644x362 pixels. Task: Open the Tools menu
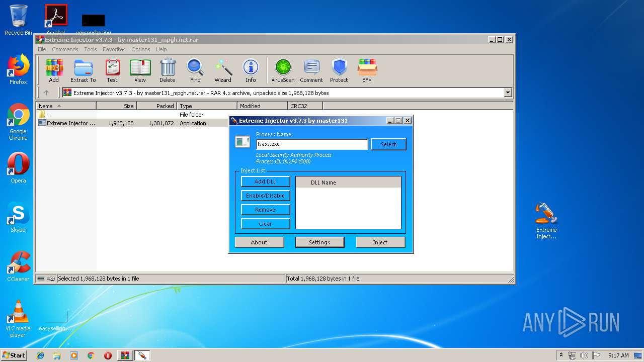coord(91,49)
